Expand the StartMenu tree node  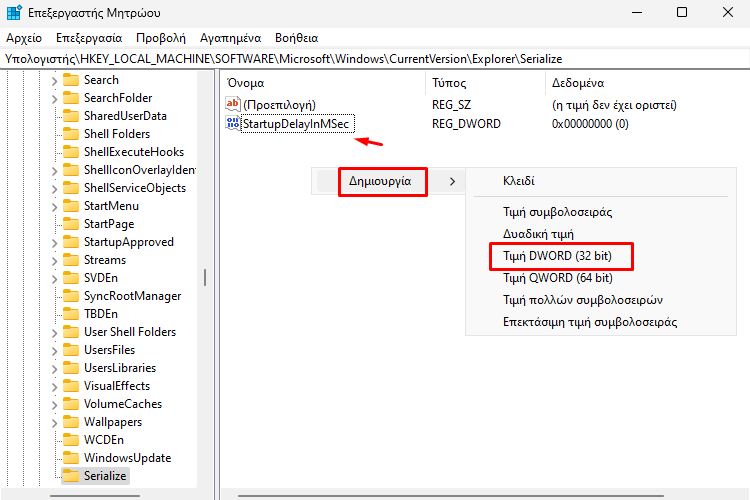(x=54, y=207)
